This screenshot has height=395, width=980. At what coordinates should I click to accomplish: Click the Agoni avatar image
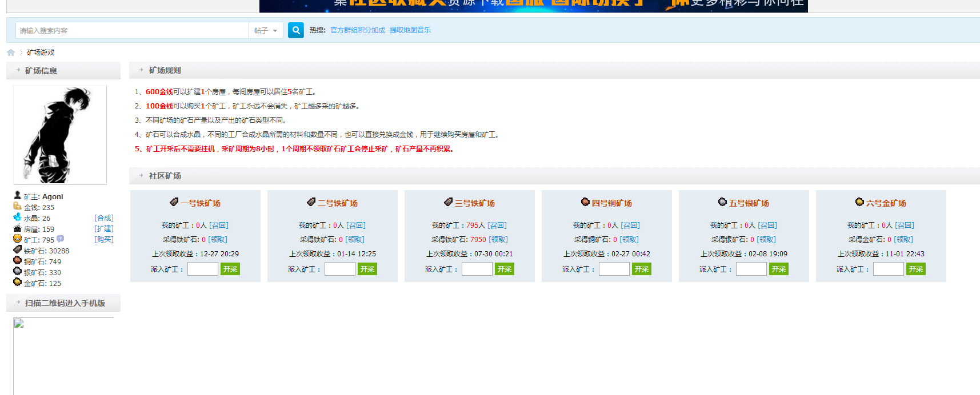click(60, 135)
